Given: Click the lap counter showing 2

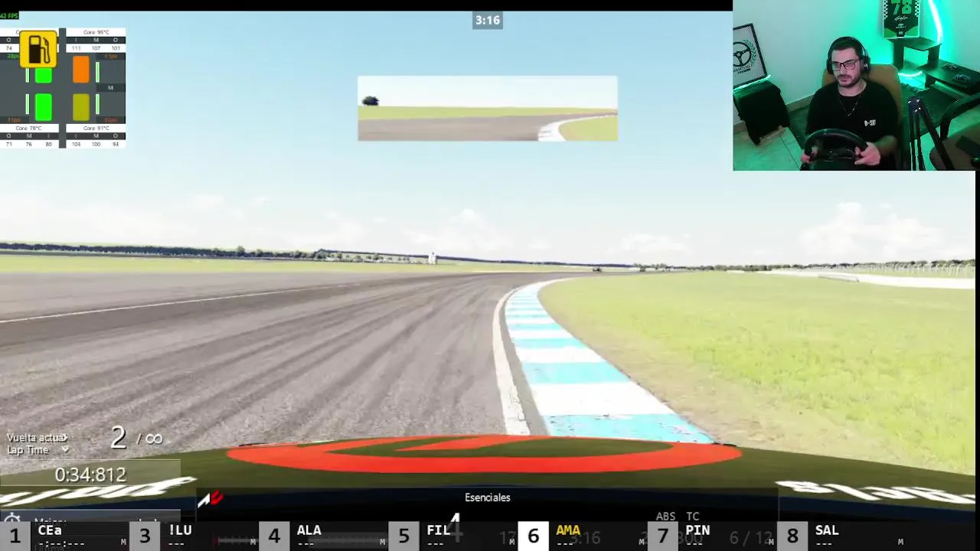Looking at the screenshot, I should pyautogui.click(x=118, y=437).
